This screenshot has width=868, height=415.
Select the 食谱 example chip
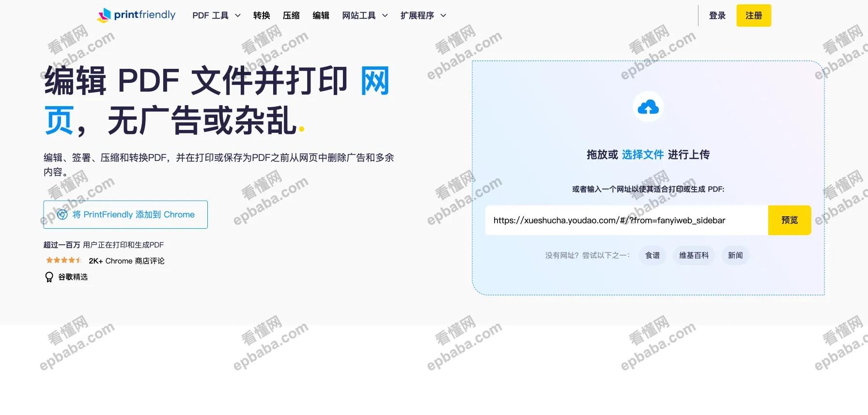652,255
